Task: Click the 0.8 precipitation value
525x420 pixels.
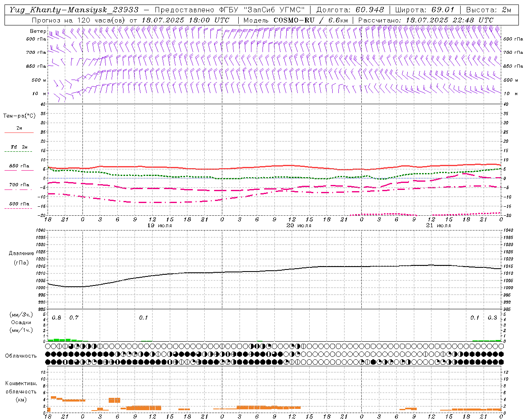Action: (57, 318)
